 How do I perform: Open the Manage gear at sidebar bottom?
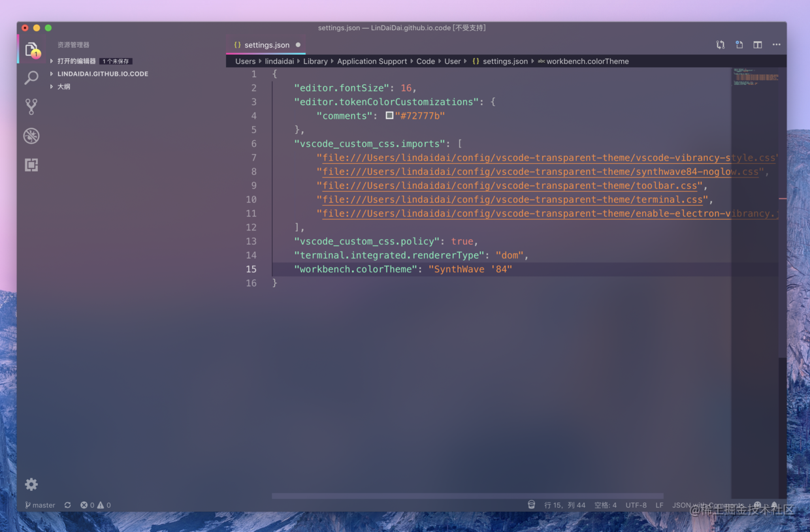coord(31,484)
